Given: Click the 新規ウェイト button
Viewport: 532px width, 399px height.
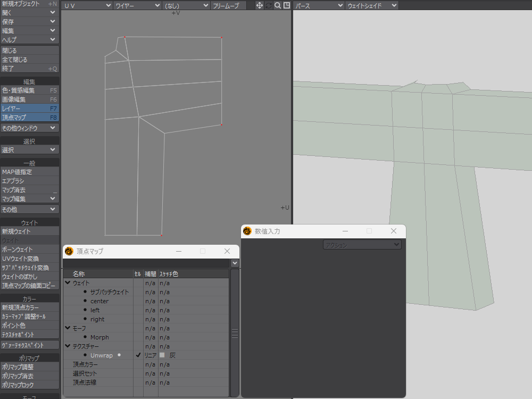Looking at the screenshot, I should [x=29, y=231].
